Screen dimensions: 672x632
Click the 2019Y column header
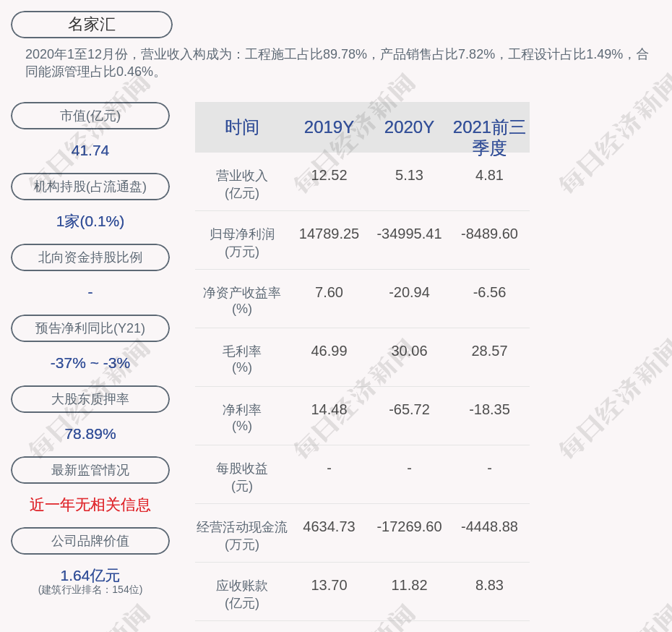329,127
